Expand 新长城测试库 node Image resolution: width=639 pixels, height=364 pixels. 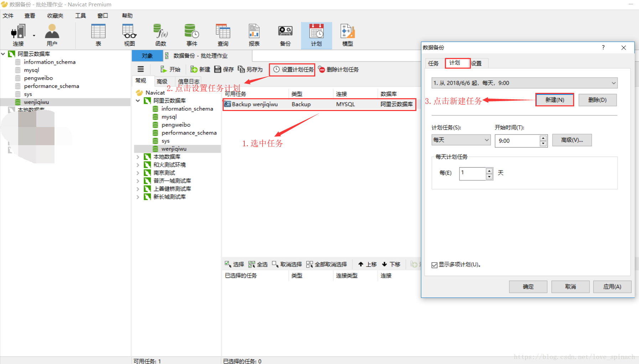point(138,197)
